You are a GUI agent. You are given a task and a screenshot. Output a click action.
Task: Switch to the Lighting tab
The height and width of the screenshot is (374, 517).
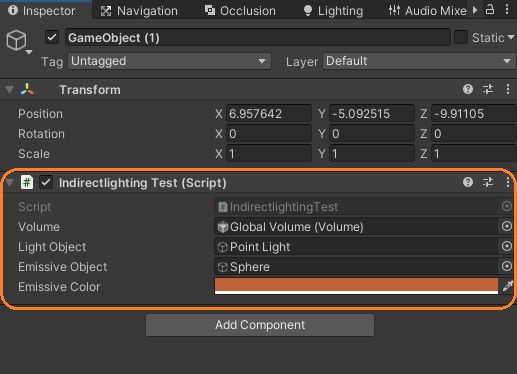tap(333, 11)
